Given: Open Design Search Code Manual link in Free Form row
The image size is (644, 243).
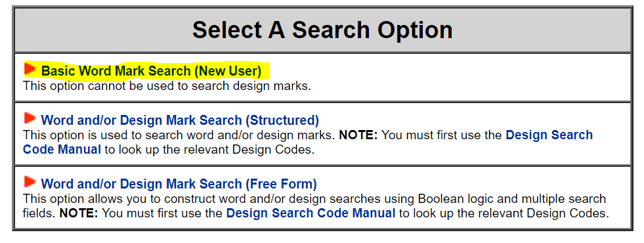Looking at the screenshot, I should point(311,213).
